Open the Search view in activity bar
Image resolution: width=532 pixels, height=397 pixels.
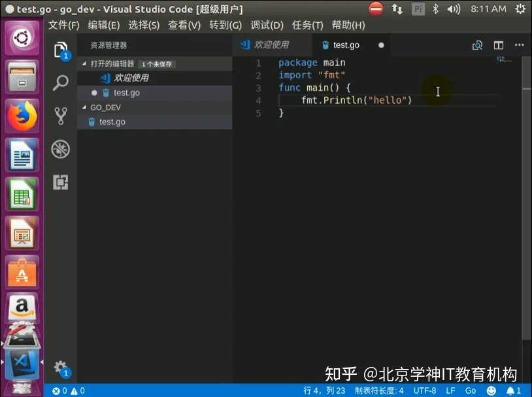[x=61, y=83]
